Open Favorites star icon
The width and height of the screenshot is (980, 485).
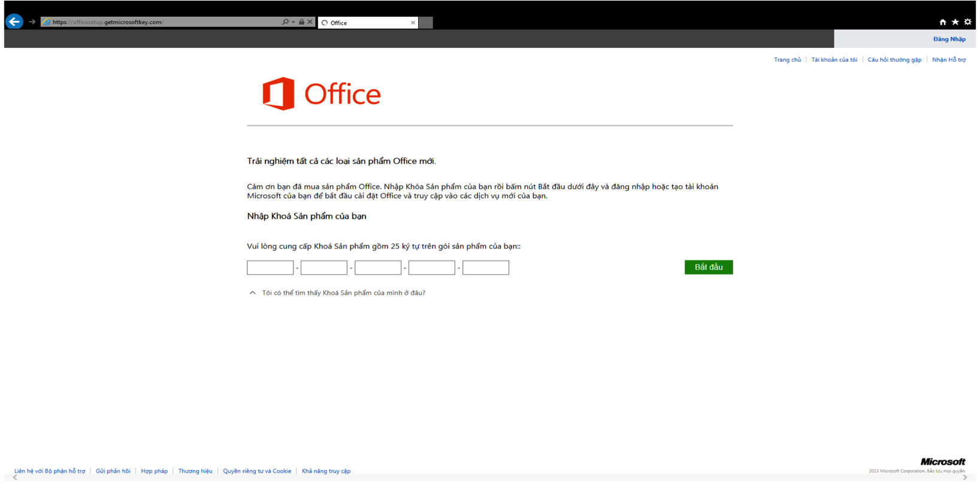click(x=955, y=22)
